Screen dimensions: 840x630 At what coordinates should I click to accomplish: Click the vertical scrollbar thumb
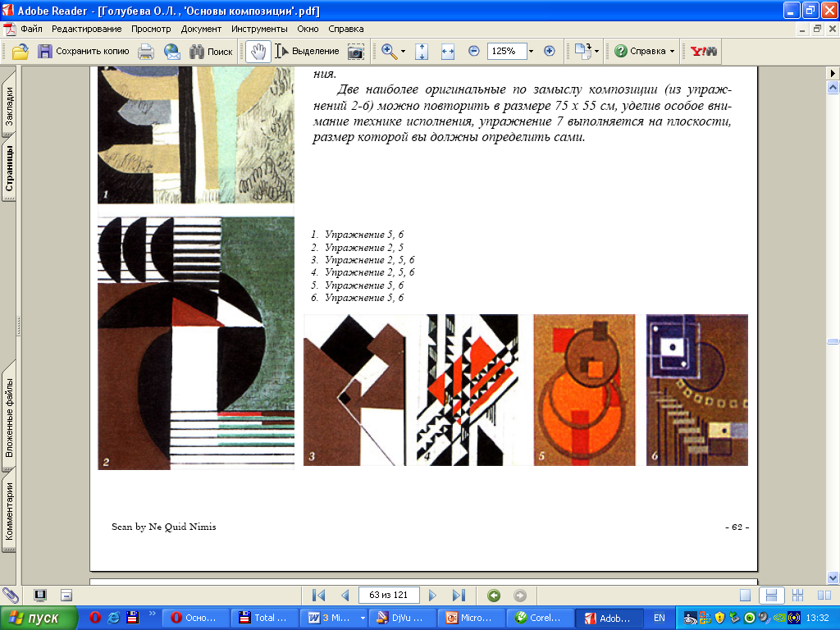833,341
